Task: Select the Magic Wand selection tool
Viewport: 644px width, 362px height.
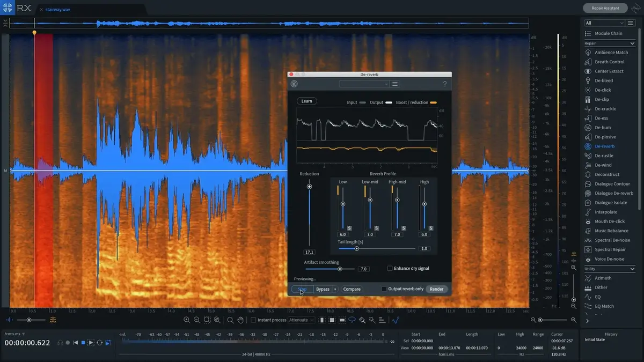Action: click(x=371, y=320)
